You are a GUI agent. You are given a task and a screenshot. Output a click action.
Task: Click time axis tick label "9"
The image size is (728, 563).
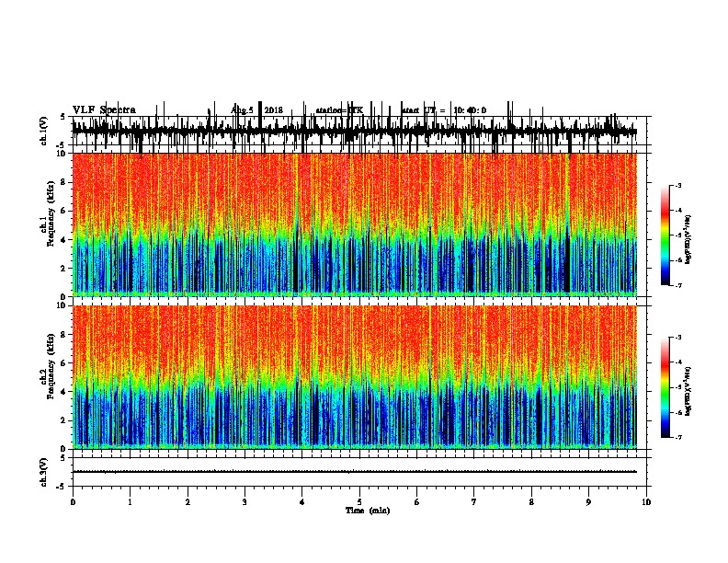pyautogui.click(x=588, y=502)
